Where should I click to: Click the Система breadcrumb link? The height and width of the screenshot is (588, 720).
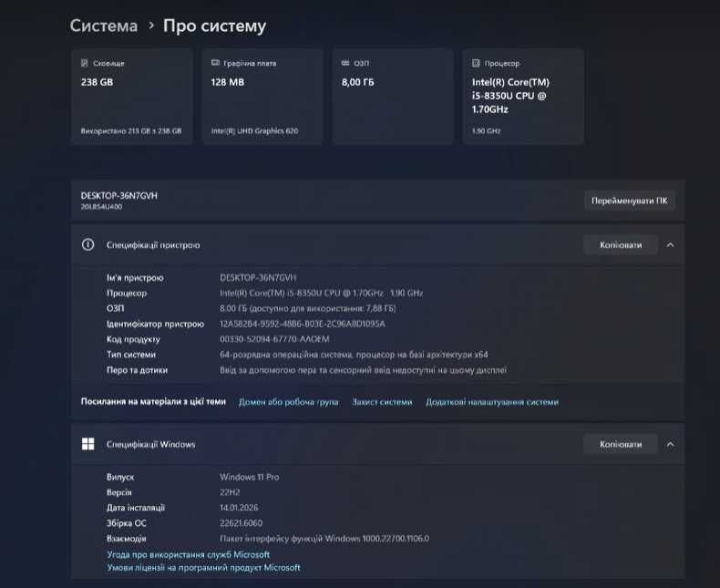point(104,26)
